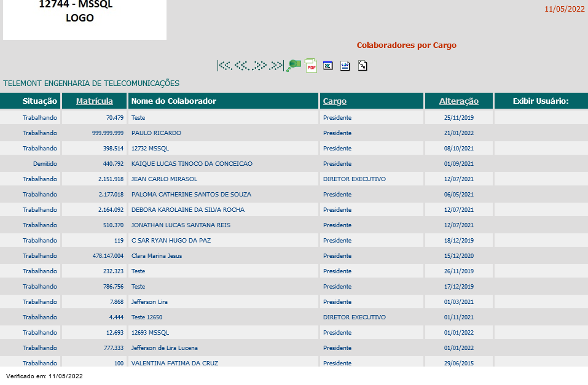Image resolution: width=588 pixels, height=385 pixels.
Task: Jump to the last page of results
Action: (276, 66)
